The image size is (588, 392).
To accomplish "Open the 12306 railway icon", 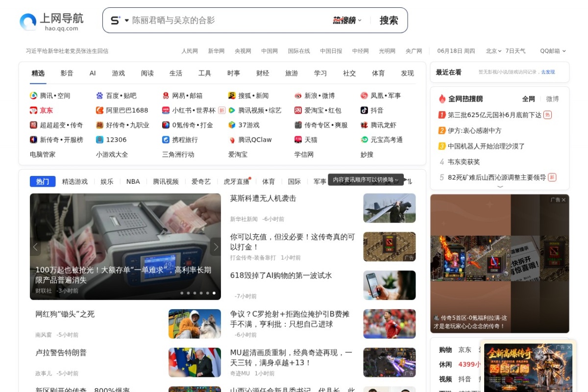I will click(99, 140).
